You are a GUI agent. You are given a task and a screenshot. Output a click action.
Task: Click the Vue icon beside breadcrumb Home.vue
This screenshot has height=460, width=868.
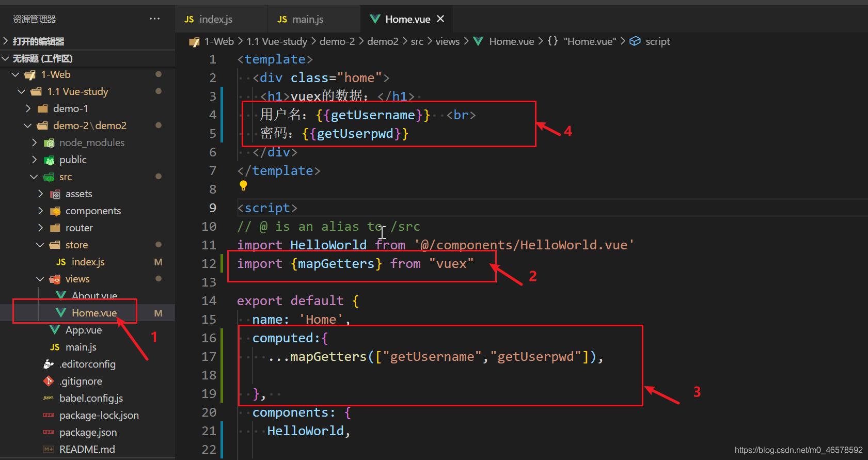click(478, 41)
